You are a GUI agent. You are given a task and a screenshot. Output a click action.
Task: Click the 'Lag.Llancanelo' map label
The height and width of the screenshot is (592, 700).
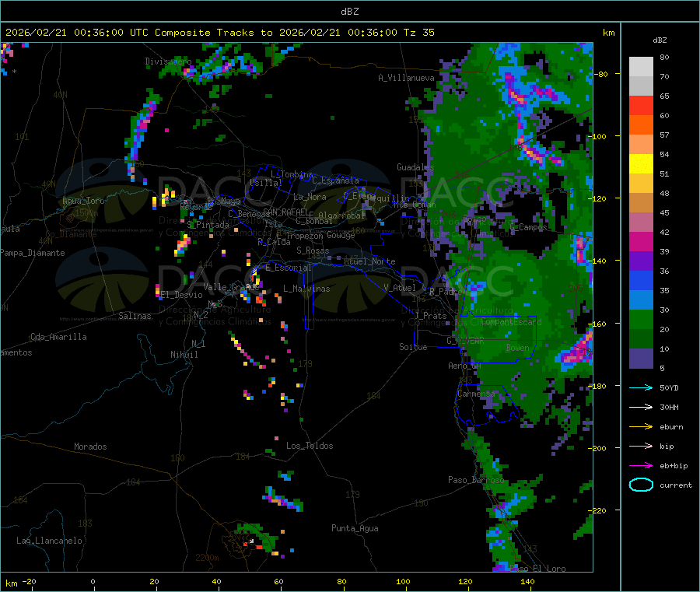pos(49,541)
